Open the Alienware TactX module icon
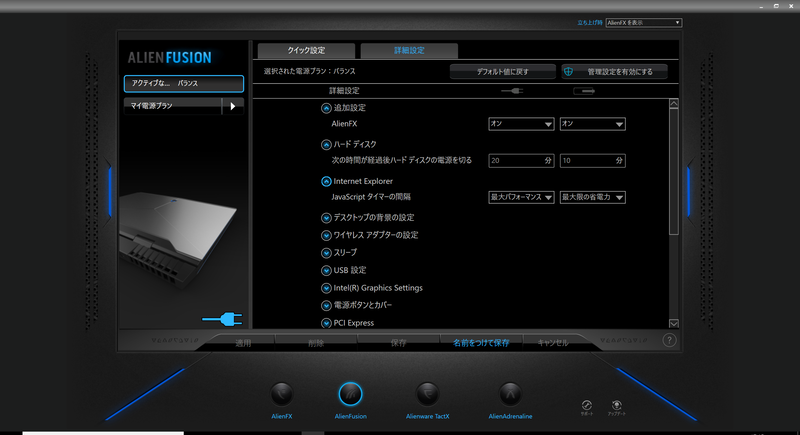 click(x=428, y=394)
